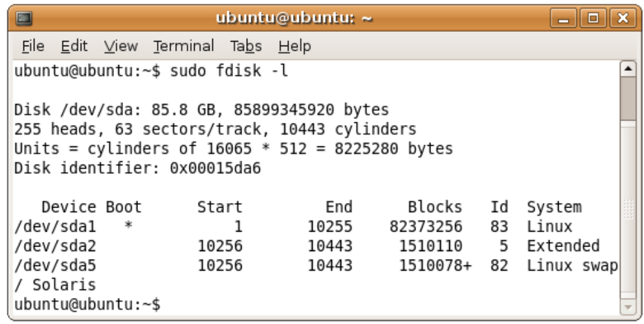
Task: Click the last ubuntu@ubuntu prompt line
Action: tap(87, 304)
